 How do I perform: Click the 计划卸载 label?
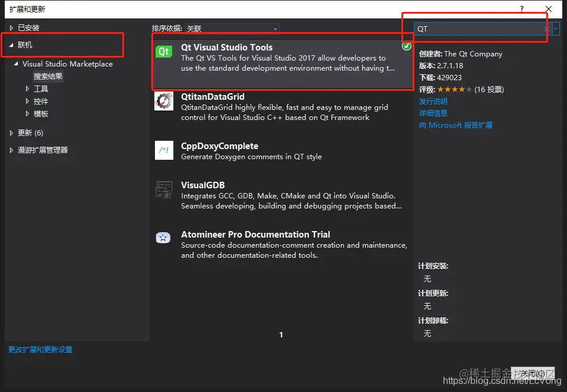coord(433,321)
